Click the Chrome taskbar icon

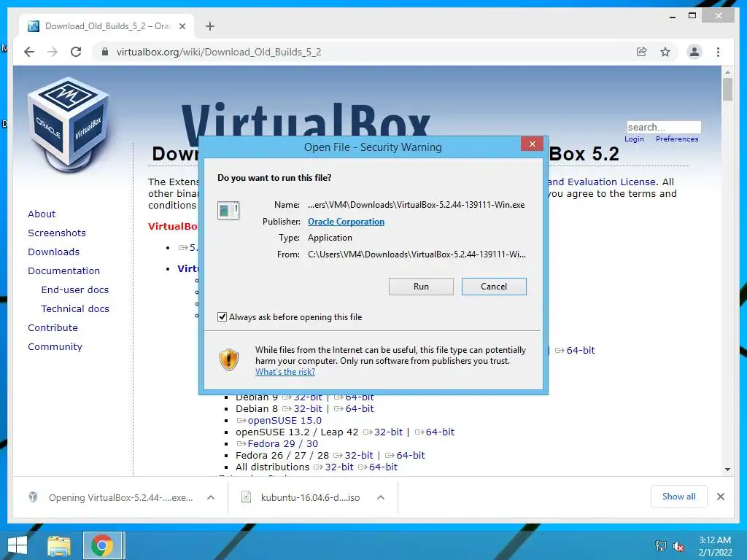[102, 545]
